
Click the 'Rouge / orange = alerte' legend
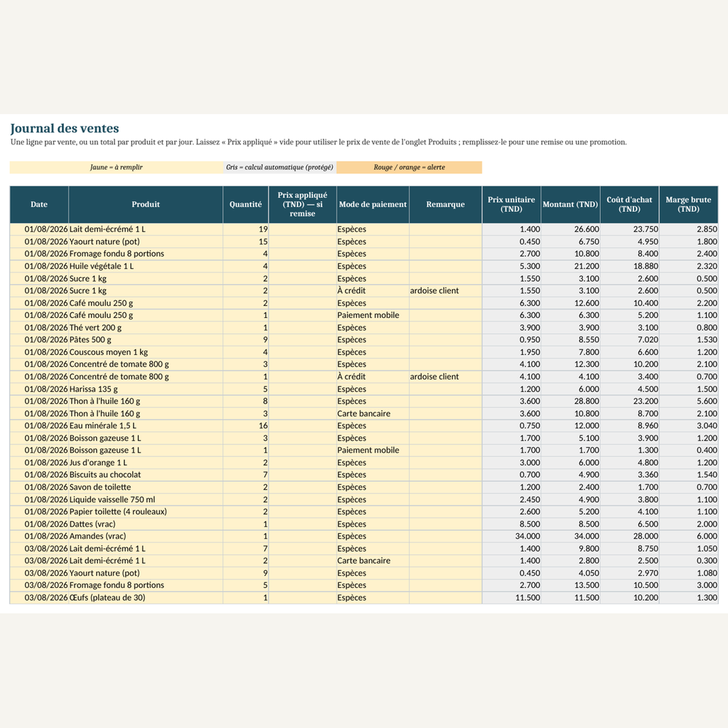pyautogui.click(x=409, y=167)
